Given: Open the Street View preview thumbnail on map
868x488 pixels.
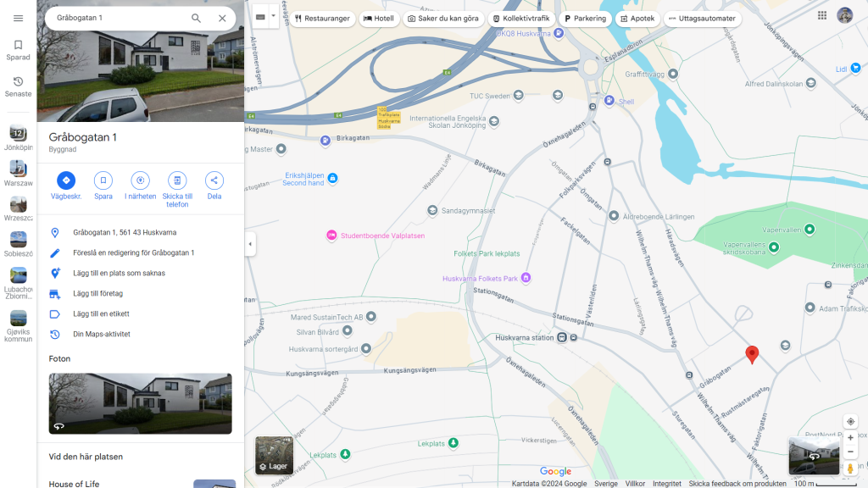Looking at the screenshot, I should 814,456.
